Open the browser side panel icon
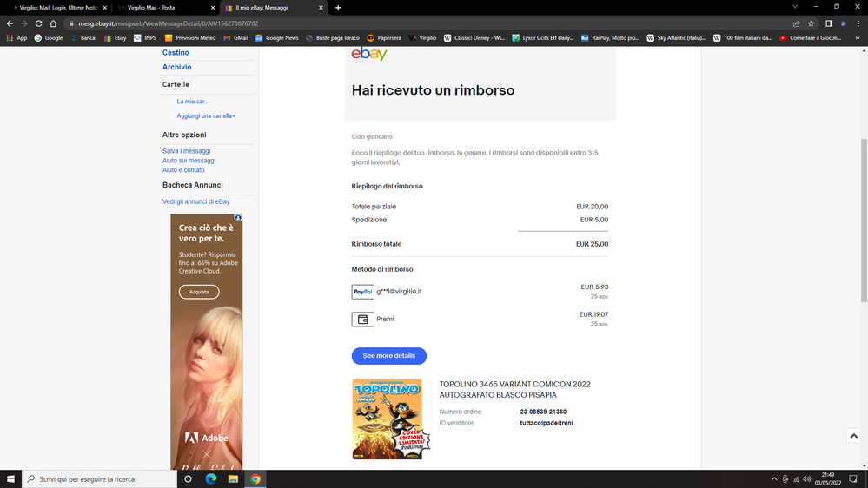 pos(829,23)
